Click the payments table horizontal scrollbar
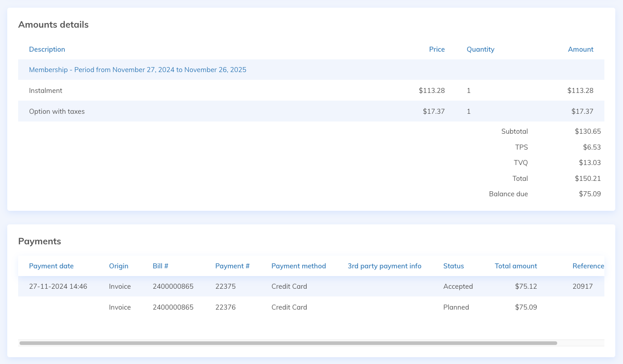 click(x=288, y=343)
